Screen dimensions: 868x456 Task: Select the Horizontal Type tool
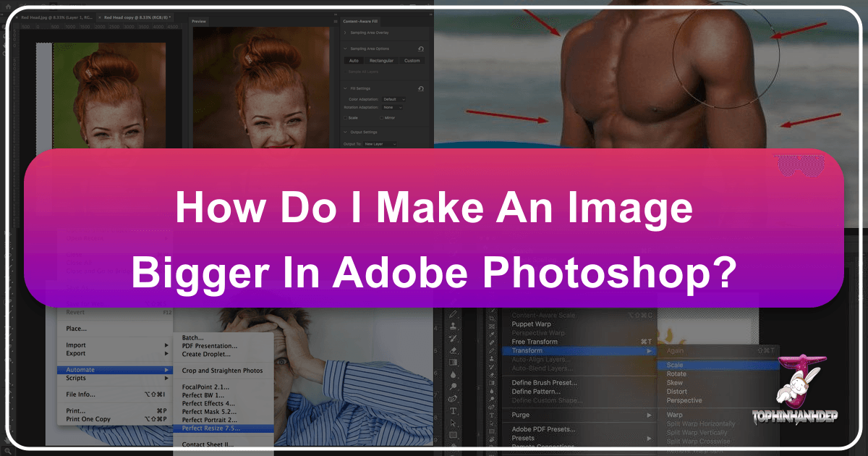454,410
